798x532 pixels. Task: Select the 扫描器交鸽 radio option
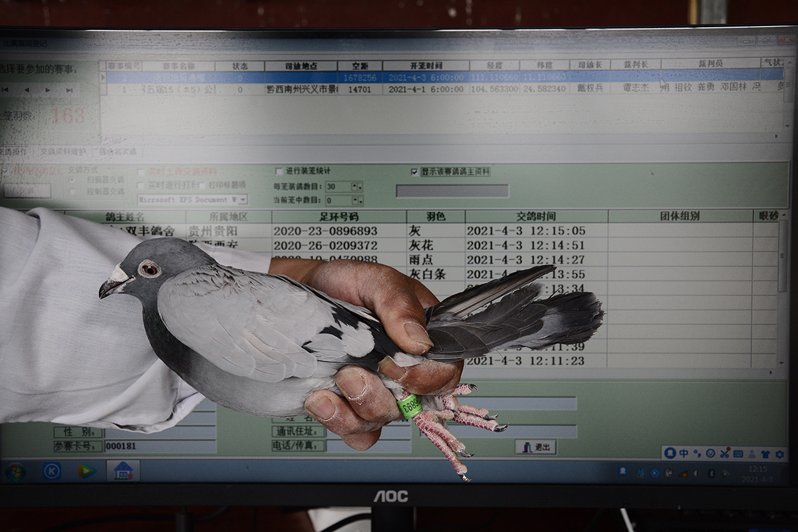[72, 179]
